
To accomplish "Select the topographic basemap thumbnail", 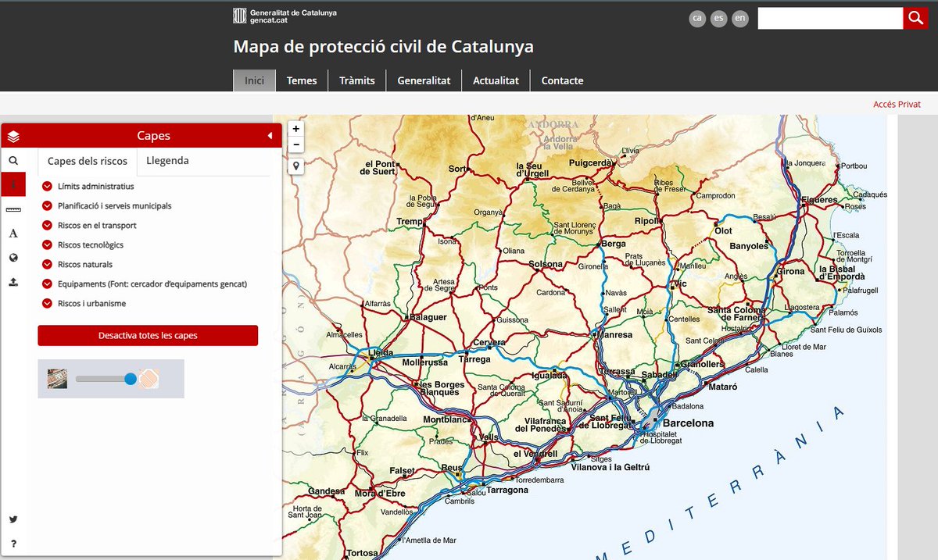I will click(149, 379).
